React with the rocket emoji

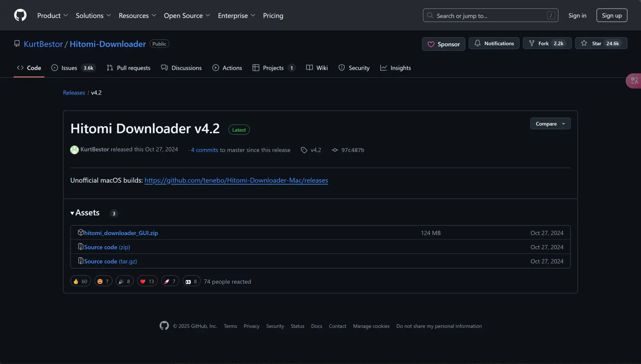170,282
